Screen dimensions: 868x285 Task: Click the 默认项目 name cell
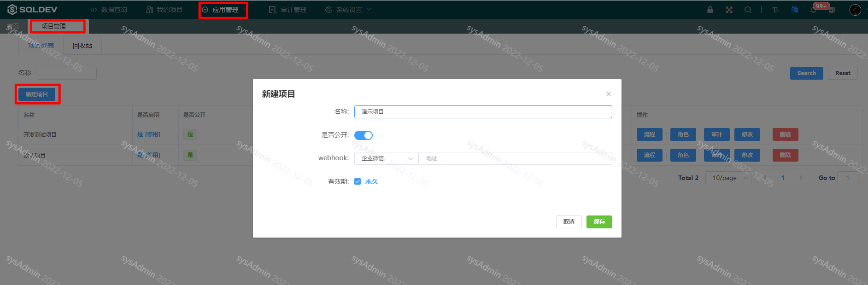(x=35, y=155)
